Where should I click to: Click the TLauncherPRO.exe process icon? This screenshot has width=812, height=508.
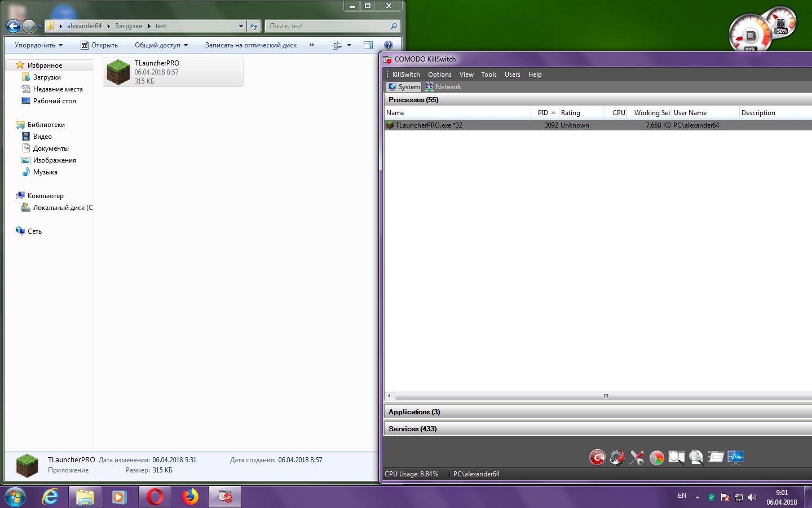(x=390, y=125)
